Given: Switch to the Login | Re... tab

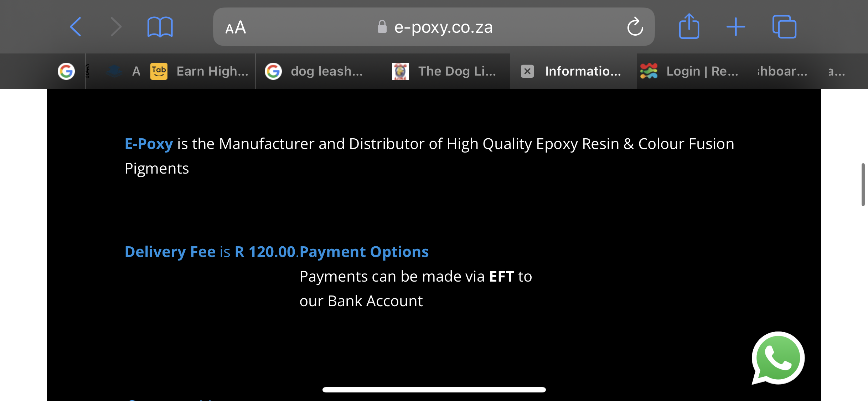Looking at the screenshot, I should coord(697,71).
